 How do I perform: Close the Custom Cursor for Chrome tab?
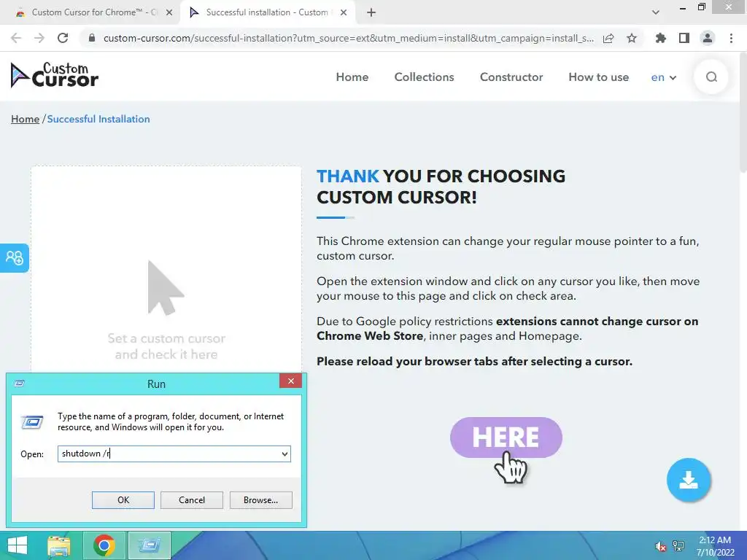point(169,12)
